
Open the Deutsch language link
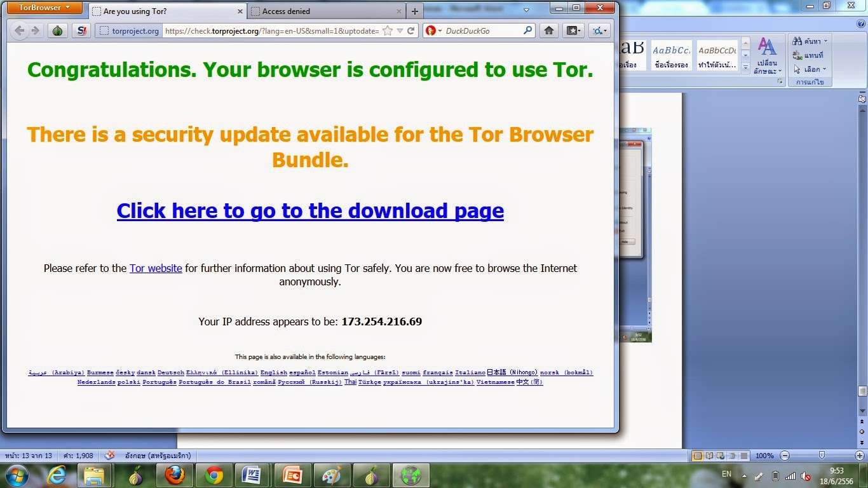pos(171,372)
